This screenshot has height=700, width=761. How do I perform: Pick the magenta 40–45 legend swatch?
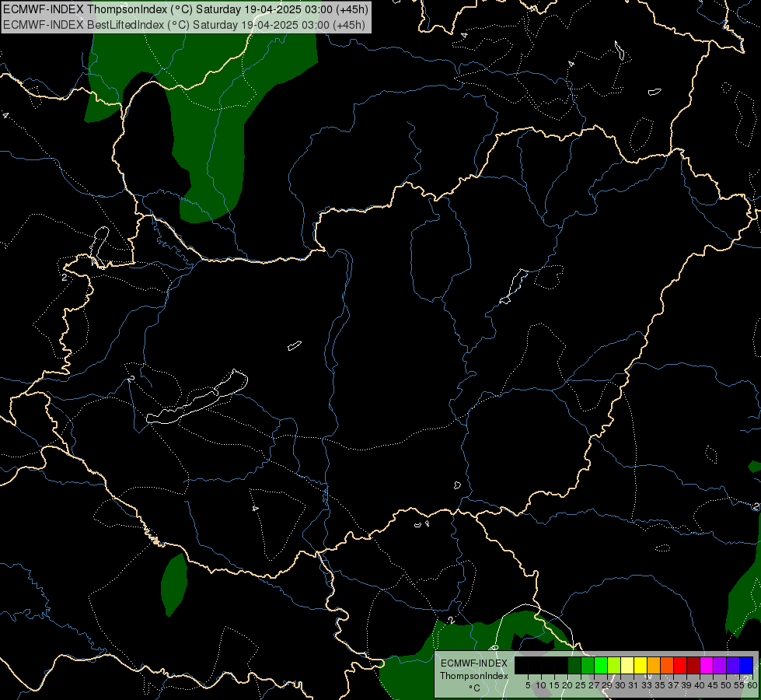click(x=707, y=665)
